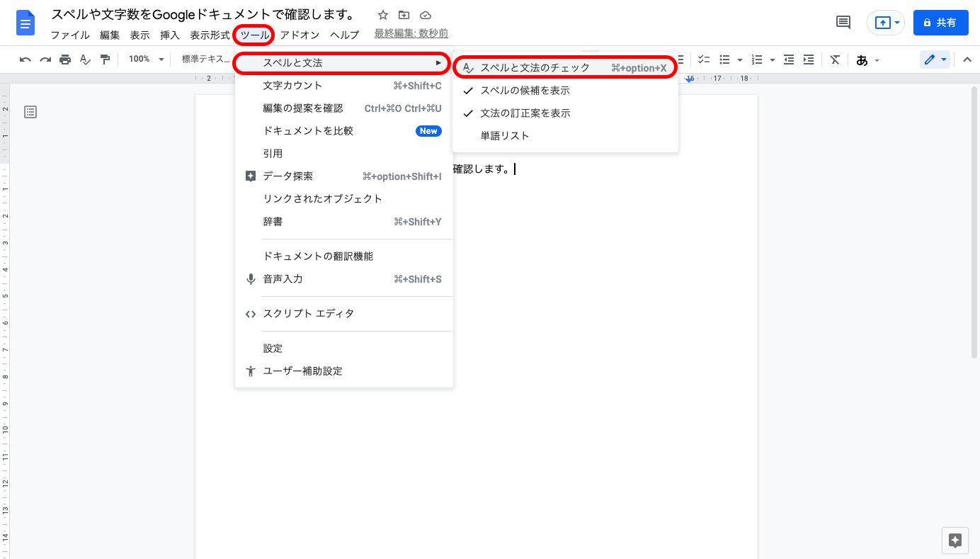Apply a bulleted list

pos(724,60)
